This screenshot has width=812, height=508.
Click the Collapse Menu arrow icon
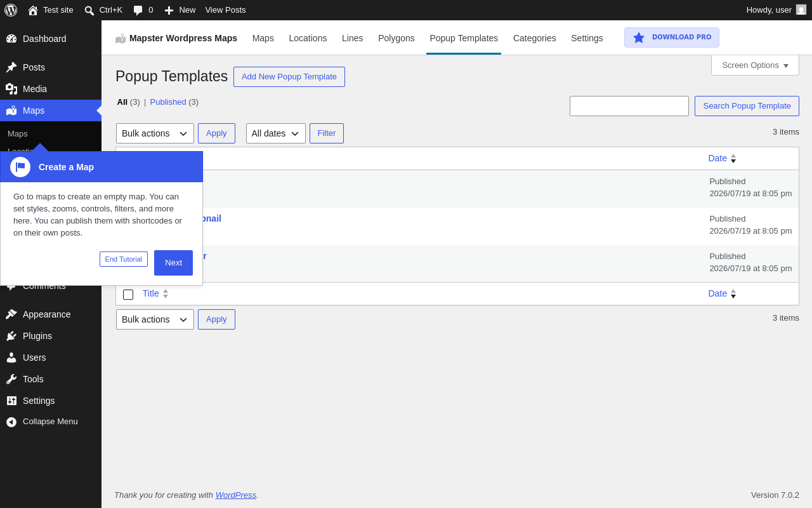tap(11, 422)
